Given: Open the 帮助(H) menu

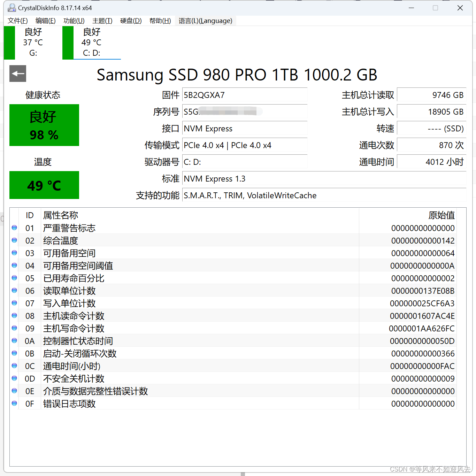Looking at the screenshot, I should pos(160,21).
